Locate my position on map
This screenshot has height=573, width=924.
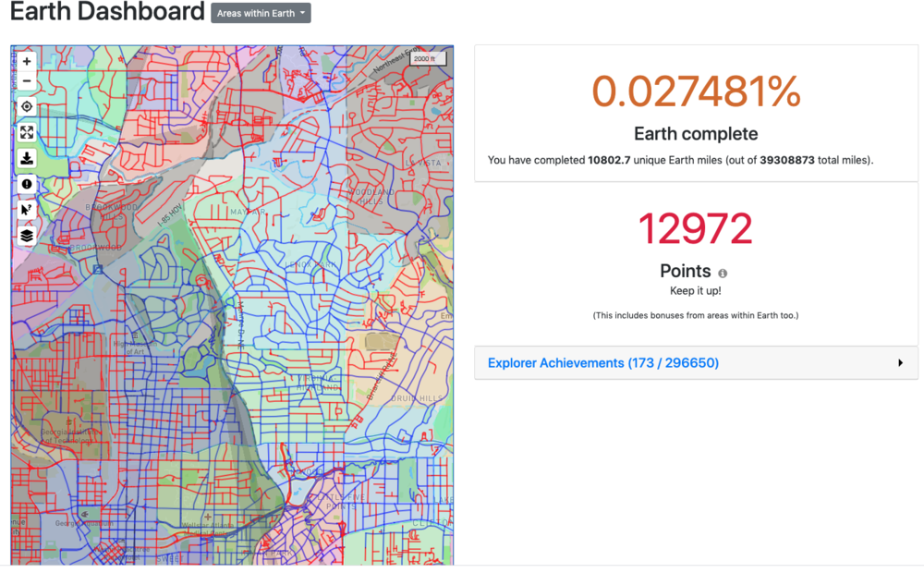(27, 106)
